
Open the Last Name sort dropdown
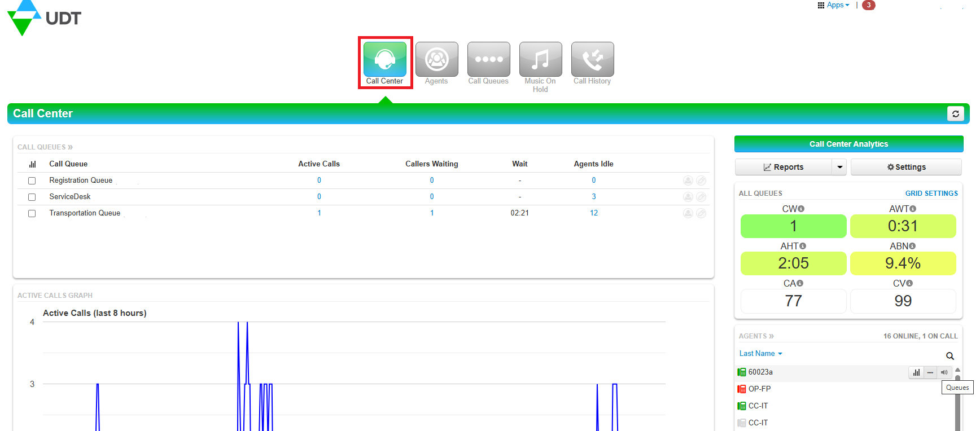[760, 354]
